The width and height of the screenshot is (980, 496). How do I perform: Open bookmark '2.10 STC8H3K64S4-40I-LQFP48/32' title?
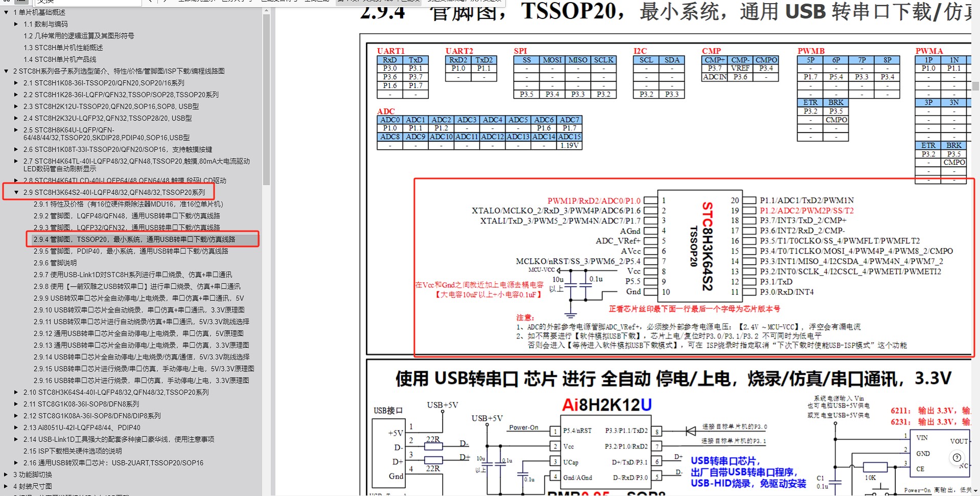[x=116, y=392]
